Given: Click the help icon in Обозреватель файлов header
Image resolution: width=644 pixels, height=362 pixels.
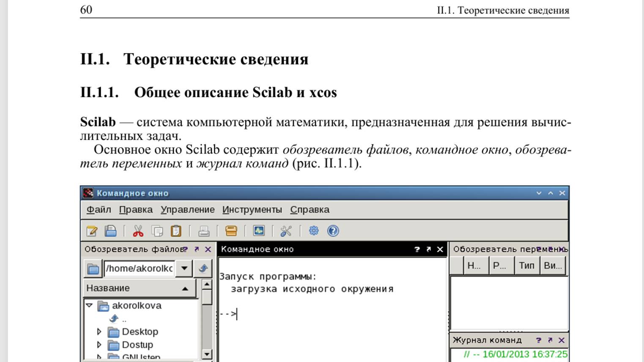Looking at the screenshot, I should (x=185, y=250).
